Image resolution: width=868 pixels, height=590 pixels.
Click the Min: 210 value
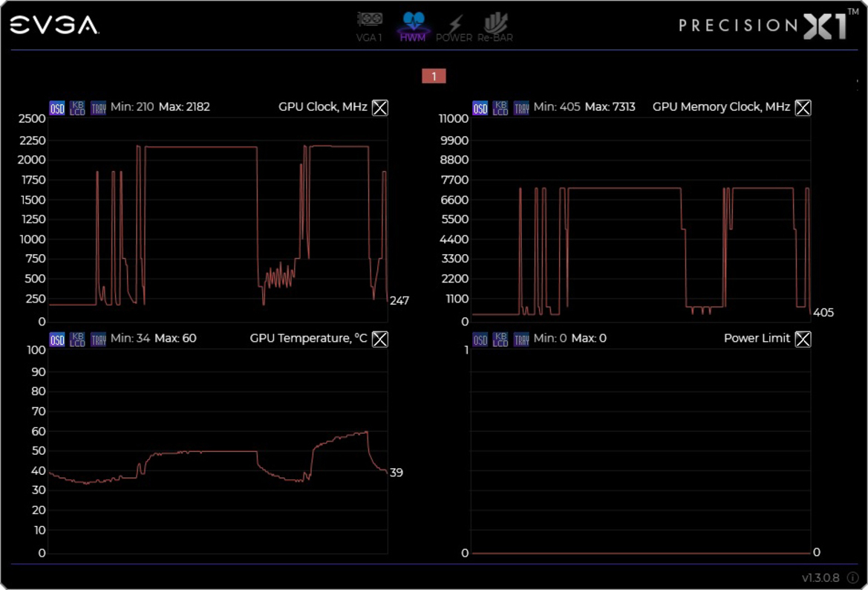click(x=132, y=107)
